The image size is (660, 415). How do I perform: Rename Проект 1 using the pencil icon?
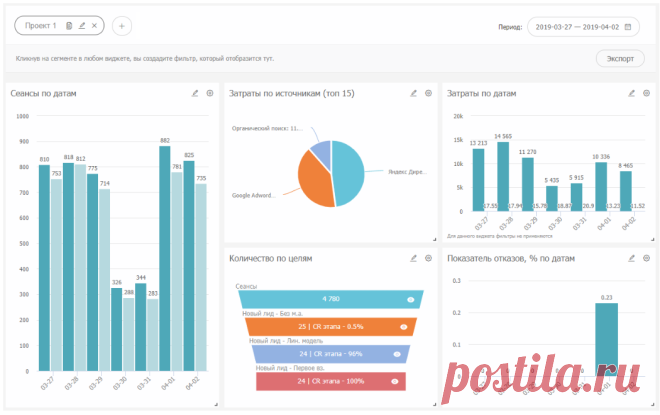click(82, 26)
